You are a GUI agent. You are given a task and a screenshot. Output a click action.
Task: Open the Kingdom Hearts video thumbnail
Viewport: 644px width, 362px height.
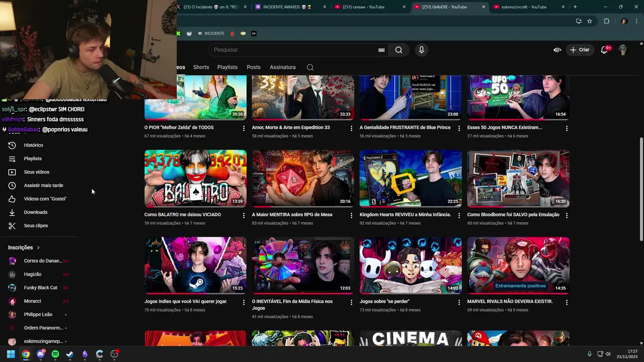[x=411, y=178]
